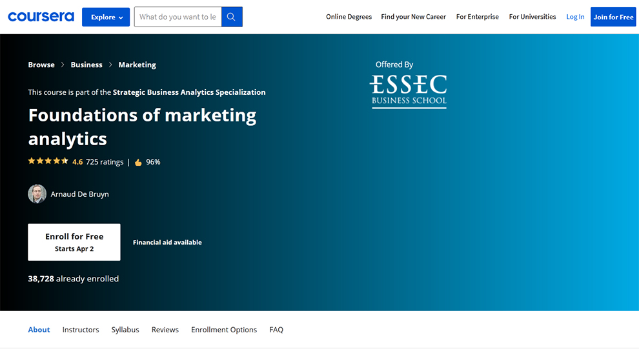Click Join for Free button
The height and width of the screenshot is (364, 639).
click(x=613, y=17)
